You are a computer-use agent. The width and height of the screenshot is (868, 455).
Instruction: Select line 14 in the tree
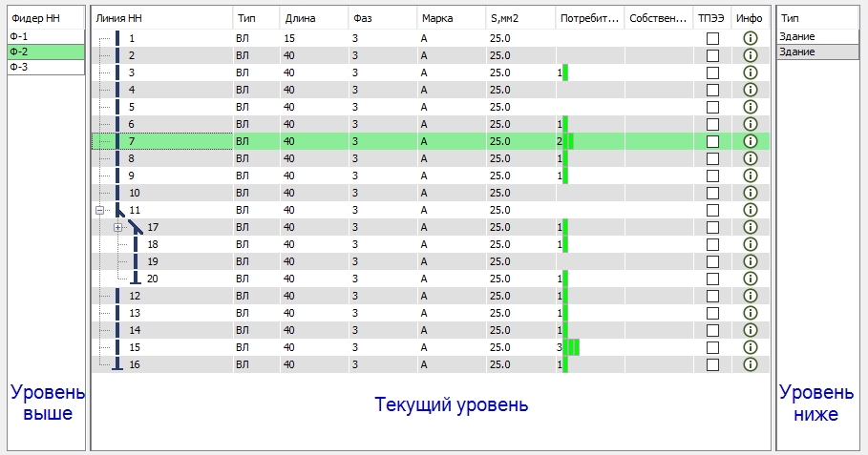[x=135, y=329]
